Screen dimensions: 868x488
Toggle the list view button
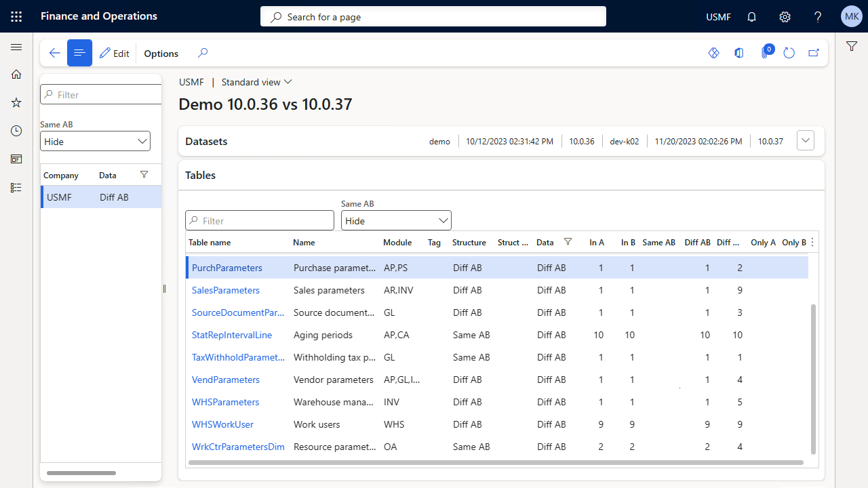pos(79,53)
